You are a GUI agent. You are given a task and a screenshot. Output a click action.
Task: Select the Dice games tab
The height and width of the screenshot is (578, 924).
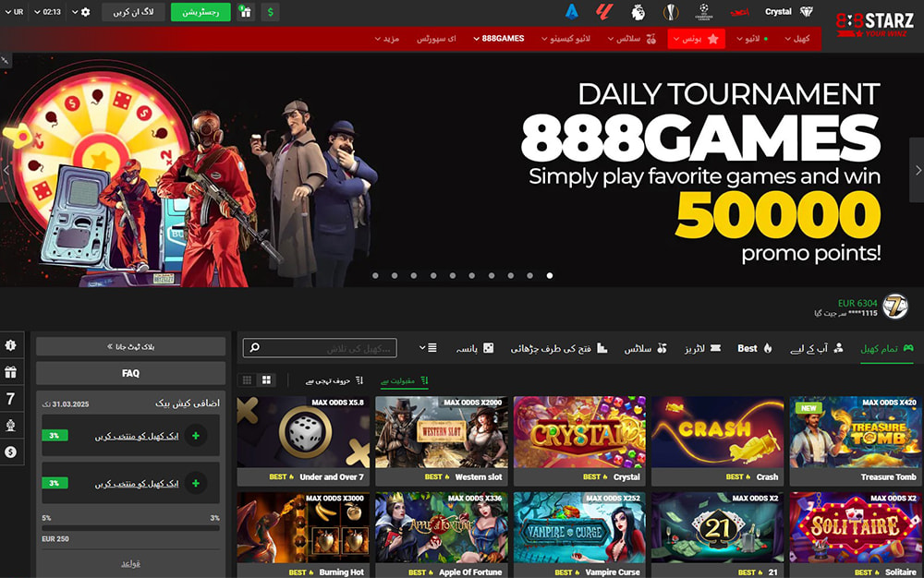475,348
